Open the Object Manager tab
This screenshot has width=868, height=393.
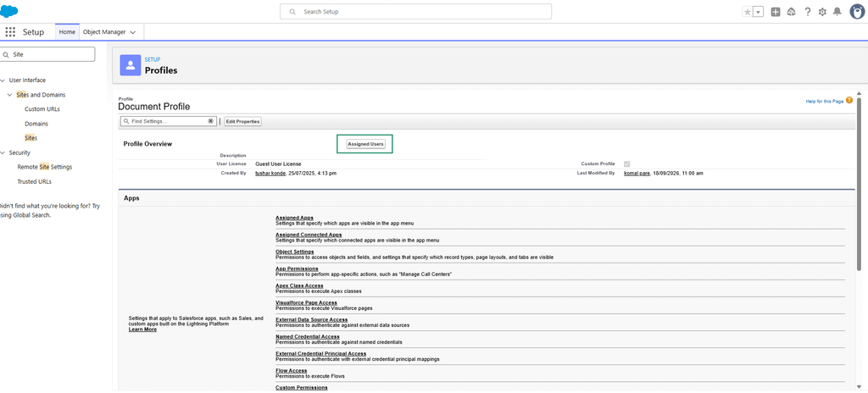point(104,32)
